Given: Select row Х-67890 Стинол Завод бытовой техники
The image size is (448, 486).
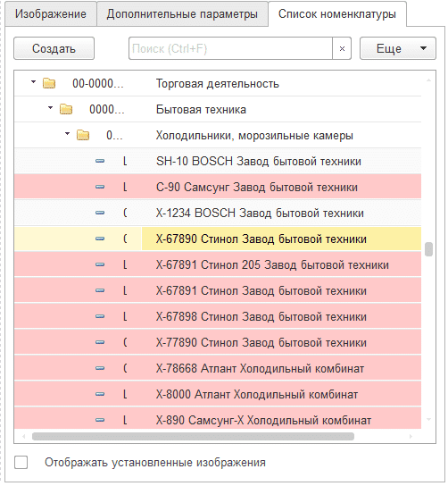Looking at the screenshot, I should click(x=218, y=239).
